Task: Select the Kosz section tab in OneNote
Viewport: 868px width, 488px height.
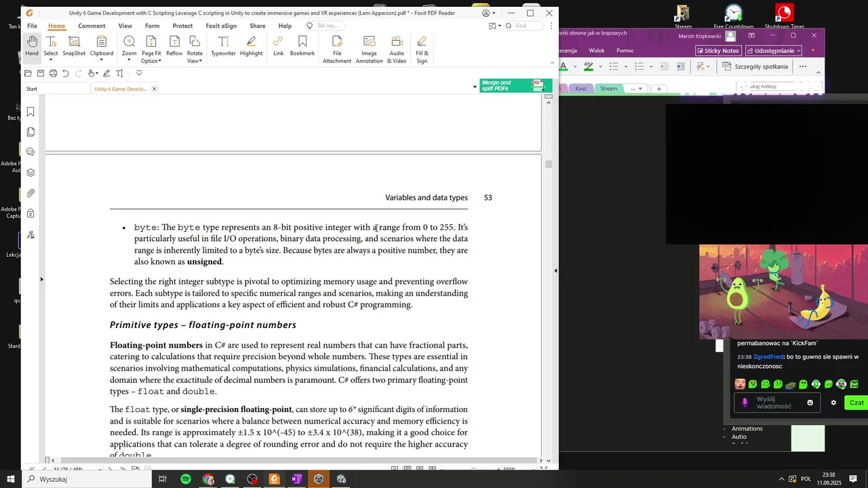Action: pyautogui.click(x=581, y=89)
